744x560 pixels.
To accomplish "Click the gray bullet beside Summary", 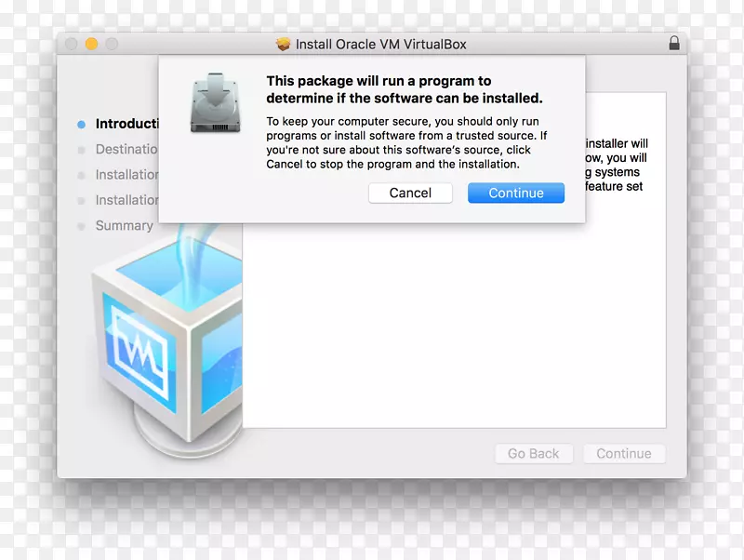I will [x=82, y=225].
